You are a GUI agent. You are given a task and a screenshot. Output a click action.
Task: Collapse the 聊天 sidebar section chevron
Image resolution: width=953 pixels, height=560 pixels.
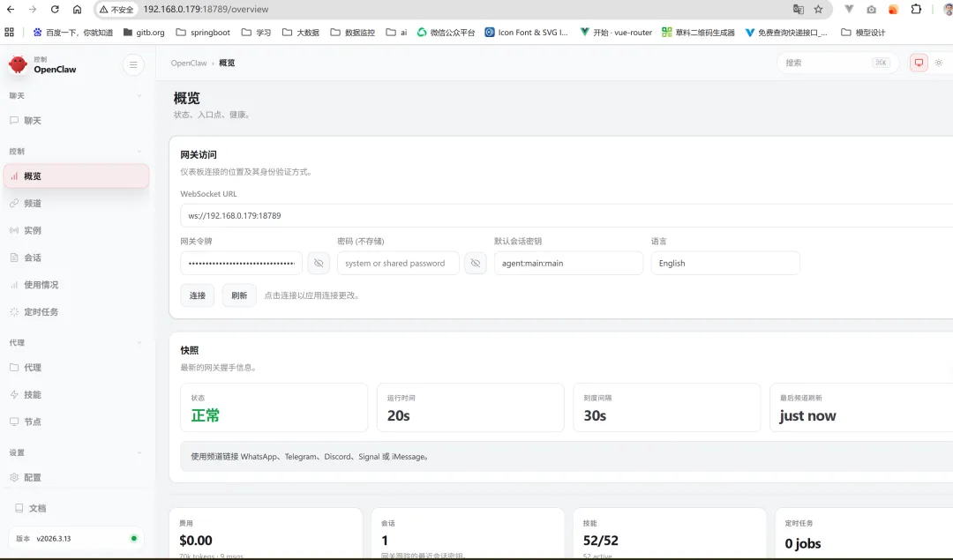[139, 96]
